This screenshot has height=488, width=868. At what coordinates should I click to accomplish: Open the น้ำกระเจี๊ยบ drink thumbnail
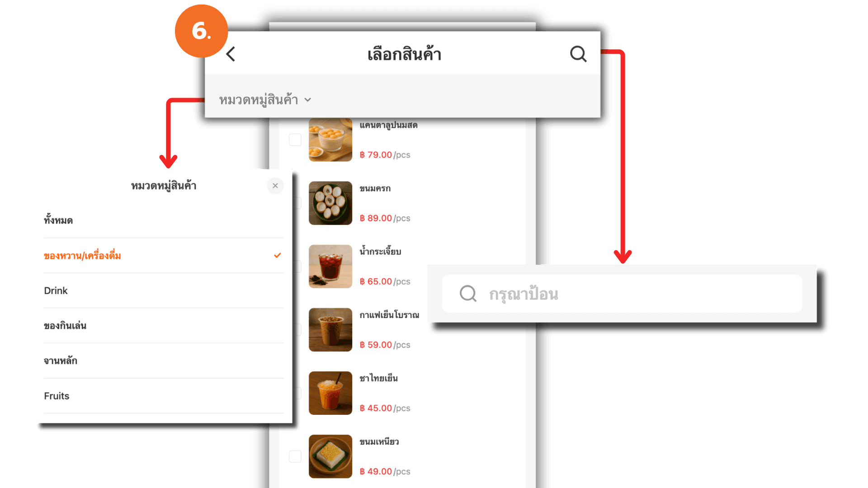click(x=330, y=266)
